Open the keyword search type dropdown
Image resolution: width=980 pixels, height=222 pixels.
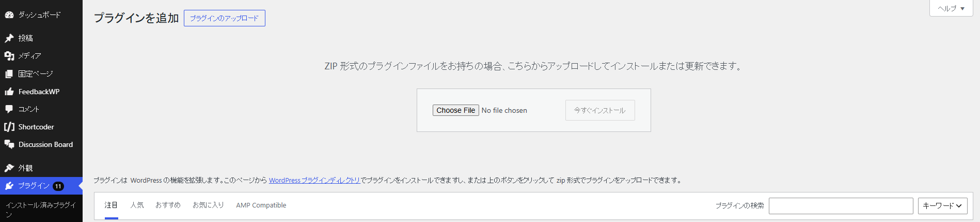(942, 205)
